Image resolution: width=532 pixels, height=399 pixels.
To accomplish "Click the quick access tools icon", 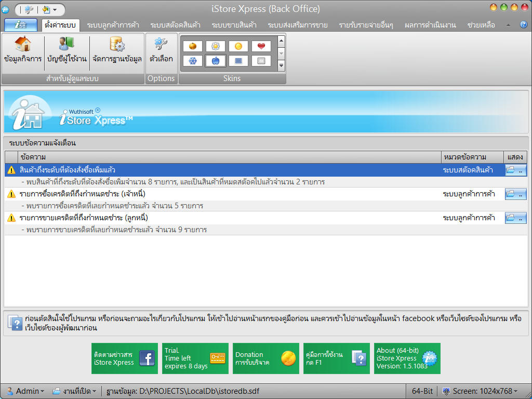I will coord(29,9).
